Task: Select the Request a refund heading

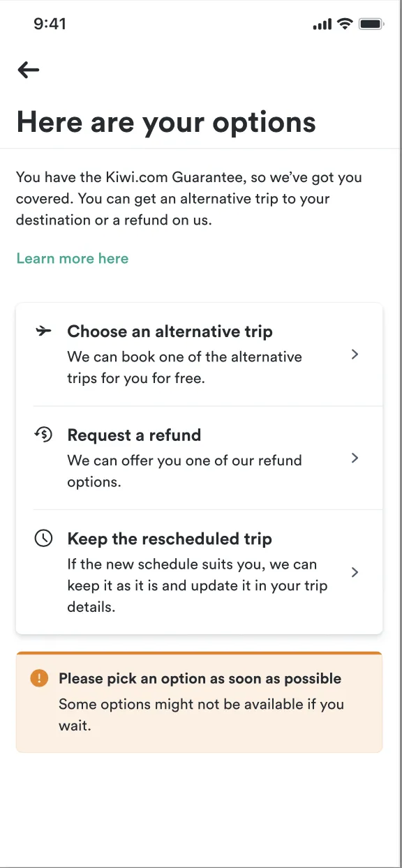Action: pyautogui.click(x=134, y=435)
